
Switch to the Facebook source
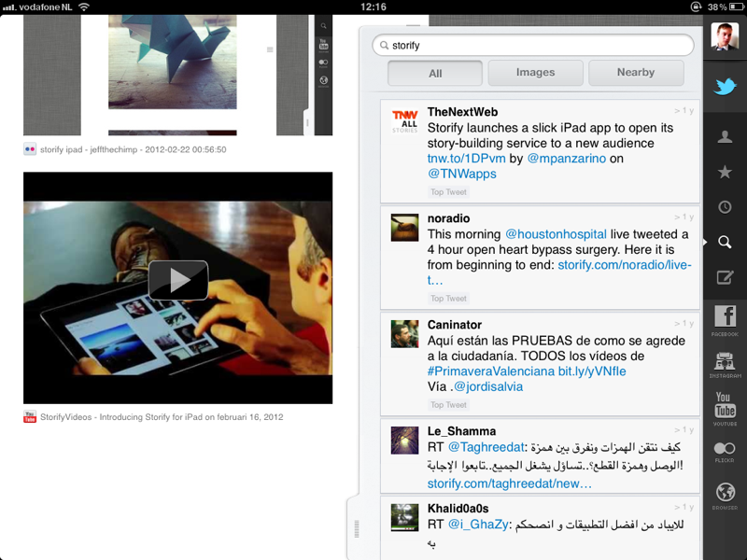[725, 320]
